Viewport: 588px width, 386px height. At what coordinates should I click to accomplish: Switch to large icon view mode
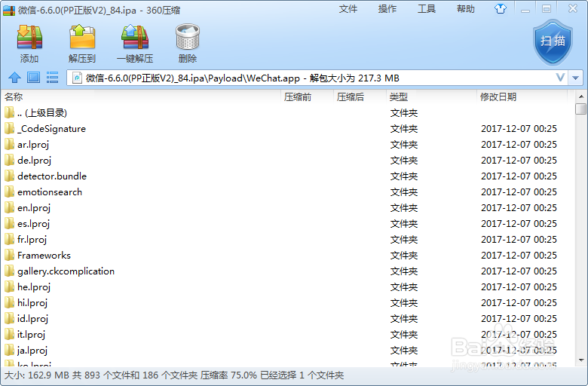(33, 78)
